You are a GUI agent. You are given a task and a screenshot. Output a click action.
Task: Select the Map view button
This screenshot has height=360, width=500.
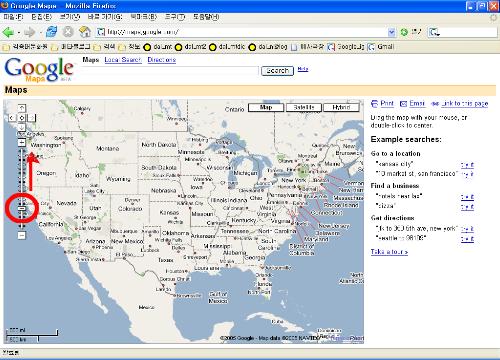(x=266, y=107)
